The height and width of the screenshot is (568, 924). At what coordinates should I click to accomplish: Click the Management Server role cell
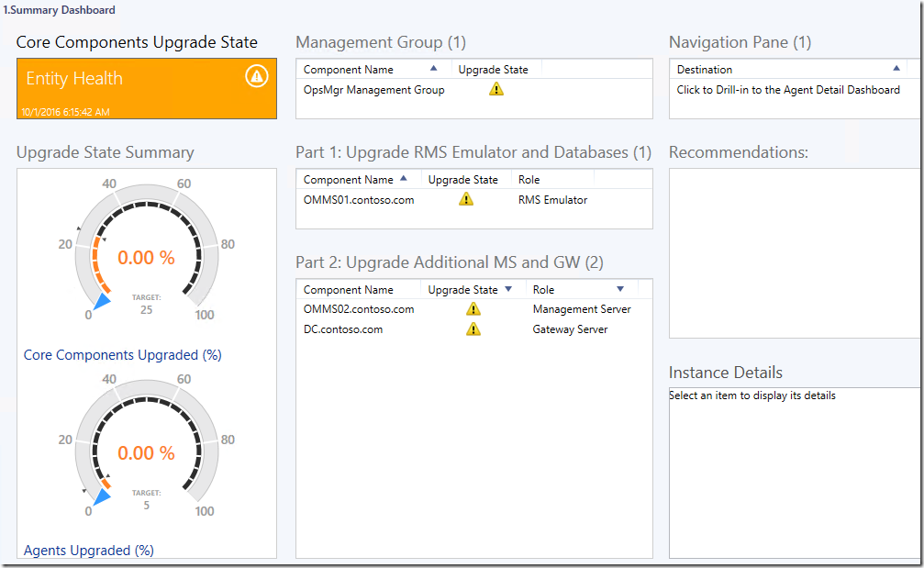point(582,309)
